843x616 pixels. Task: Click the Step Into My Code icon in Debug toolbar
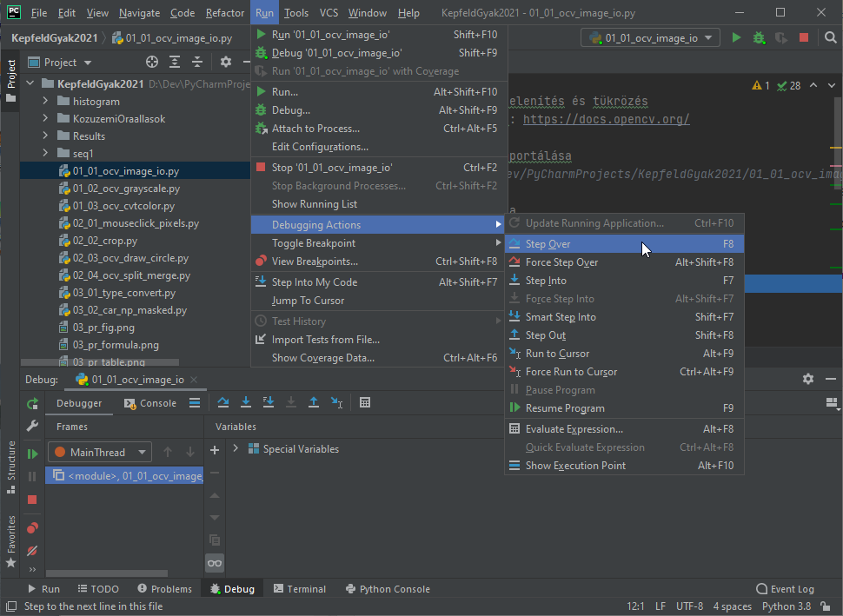(269, 402)
